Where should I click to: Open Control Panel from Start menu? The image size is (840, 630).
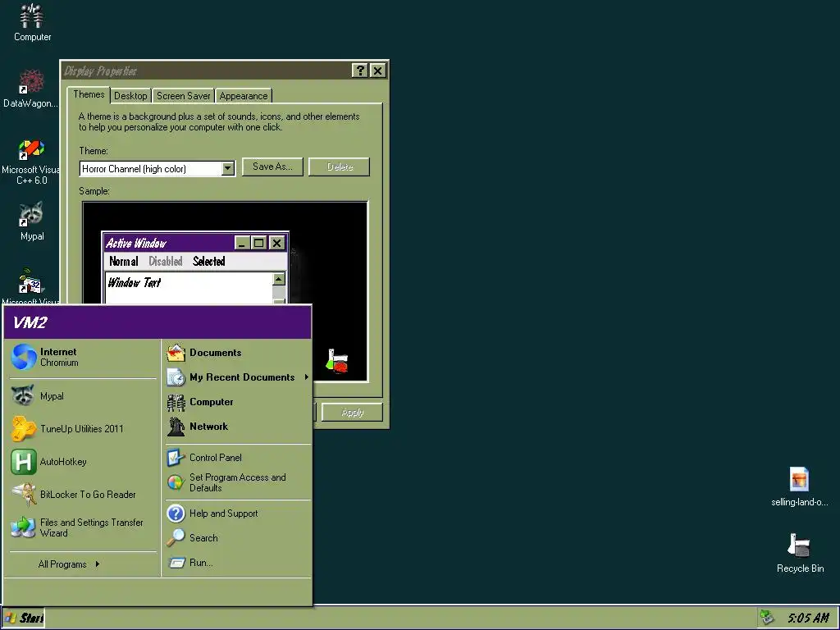pyautogui.click(x=237, y=458)
